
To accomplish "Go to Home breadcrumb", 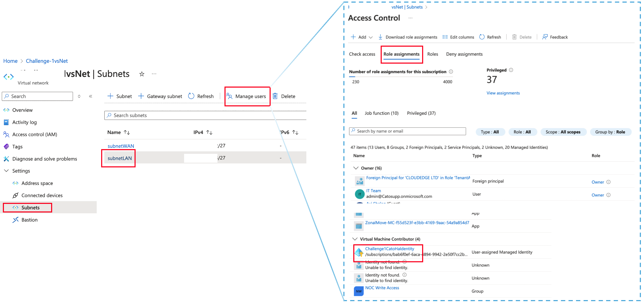I will pos(10,61).
